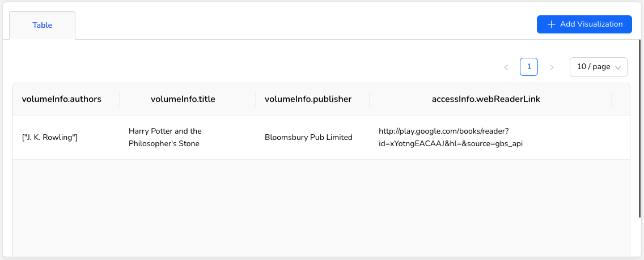Click the accessInfo.webReaderLink column header
Viewport: 644px width, 260px height.
[486, 100]
